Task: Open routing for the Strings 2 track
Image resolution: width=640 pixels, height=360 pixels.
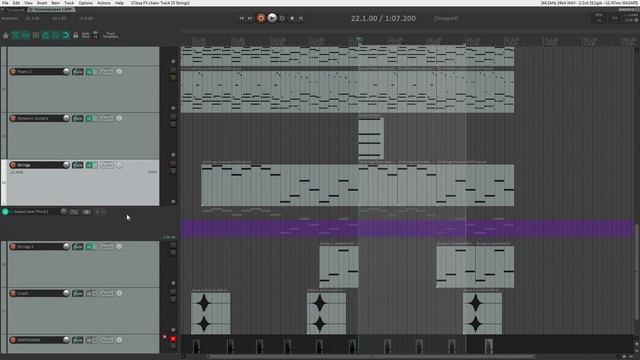Action: [x=78, y=247]
